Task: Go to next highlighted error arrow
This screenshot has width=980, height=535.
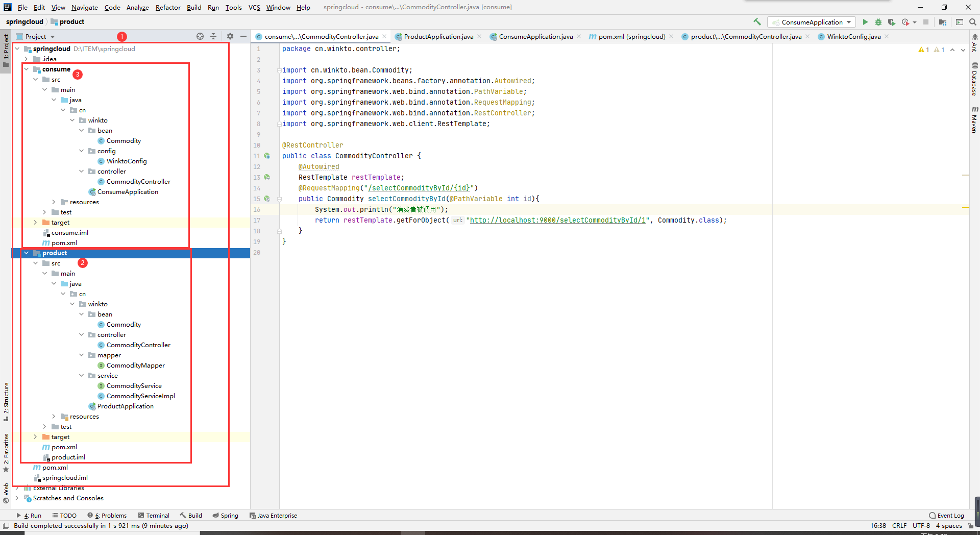Action: 963,50
